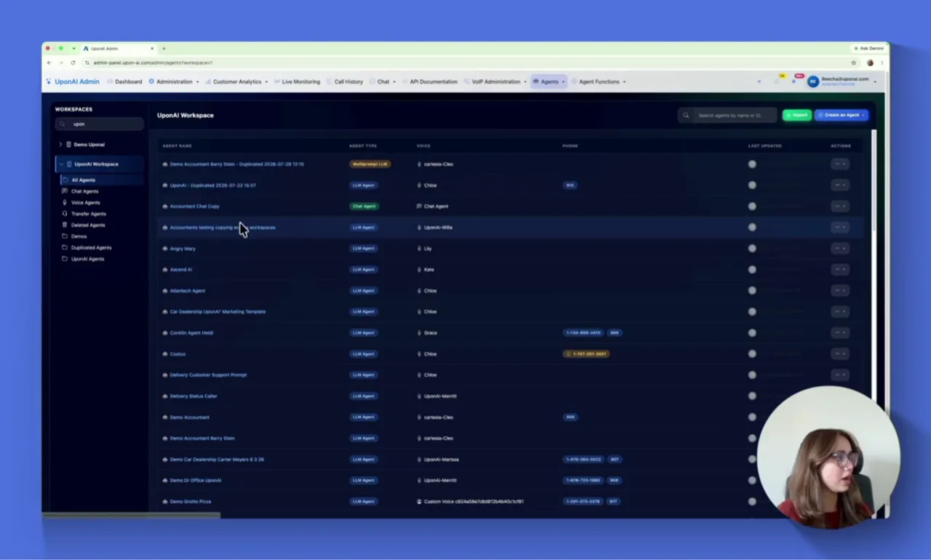Open the Duplicated Agents folder icon
The width and height of the screenshot is (931, 560).
[x=65, y=248]
